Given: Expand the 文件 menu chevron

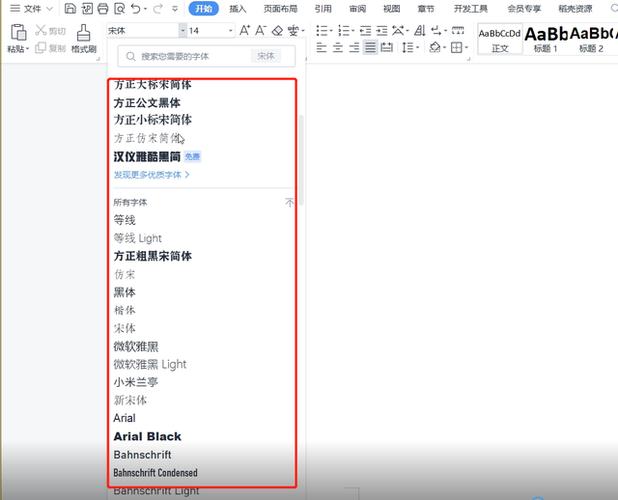Looking at the screenshot, I should pyautogui.click(x=49, y=8).
